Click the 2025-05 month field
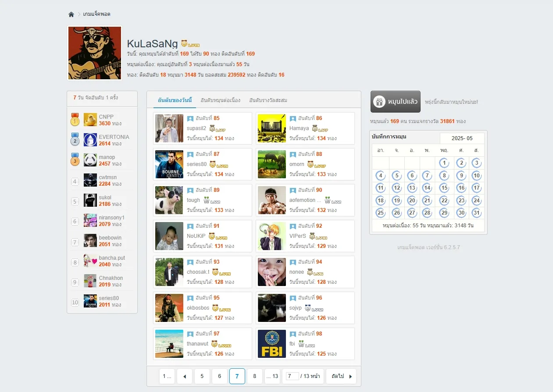Viewport: 553px width, 392px height. coord(462,138)
